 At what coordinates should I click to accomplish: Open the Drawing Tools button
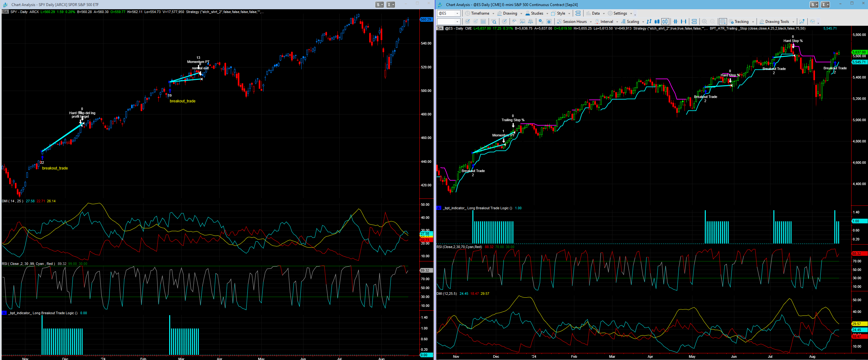click(x=776, y=22)
